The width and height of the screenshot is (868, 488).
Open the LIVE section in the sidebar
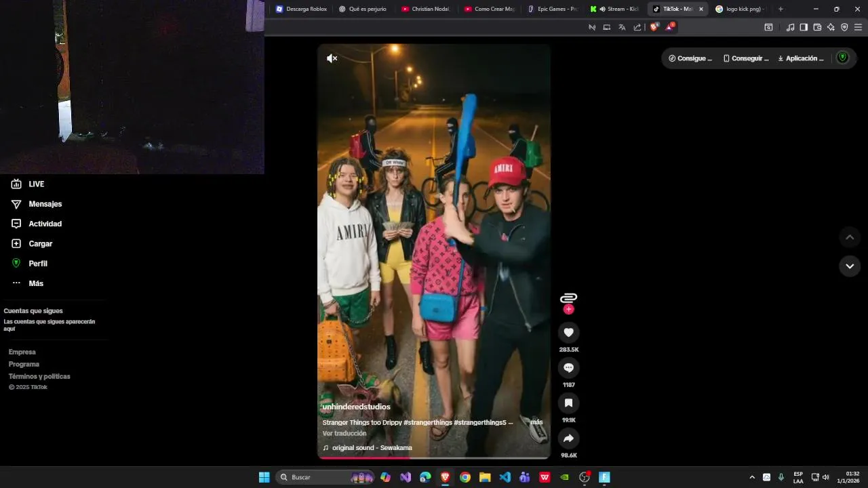[x=28, y=184]
